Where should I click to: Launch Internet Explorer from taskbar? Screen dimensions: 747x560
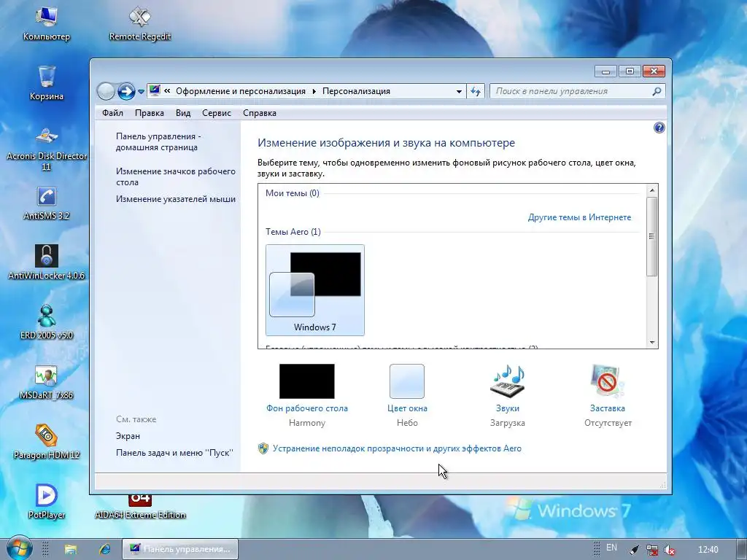pyautogui.click(x=104, y=549)
